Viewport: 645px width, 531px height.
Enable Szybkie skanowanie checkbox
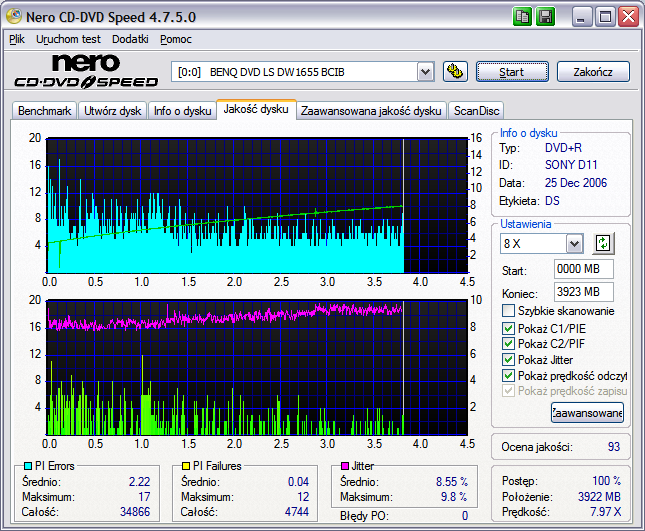[x=508, y=311]
